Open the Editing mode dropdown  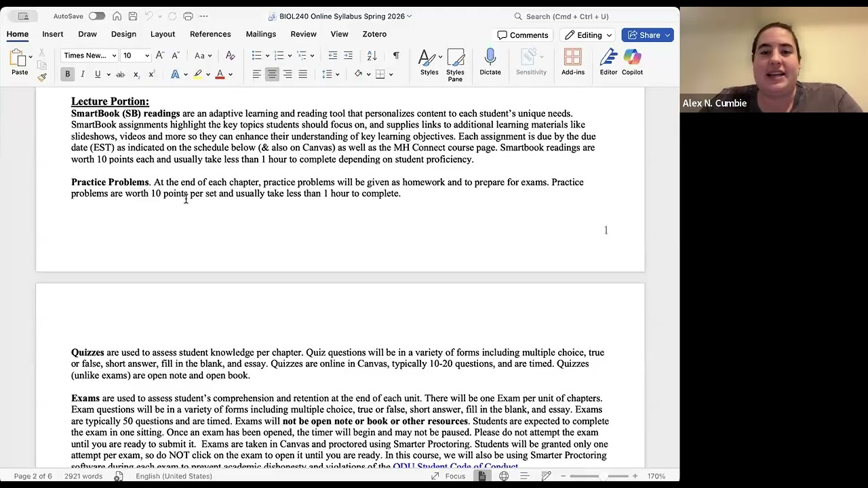pyautogui.click(x=589, y=35)
